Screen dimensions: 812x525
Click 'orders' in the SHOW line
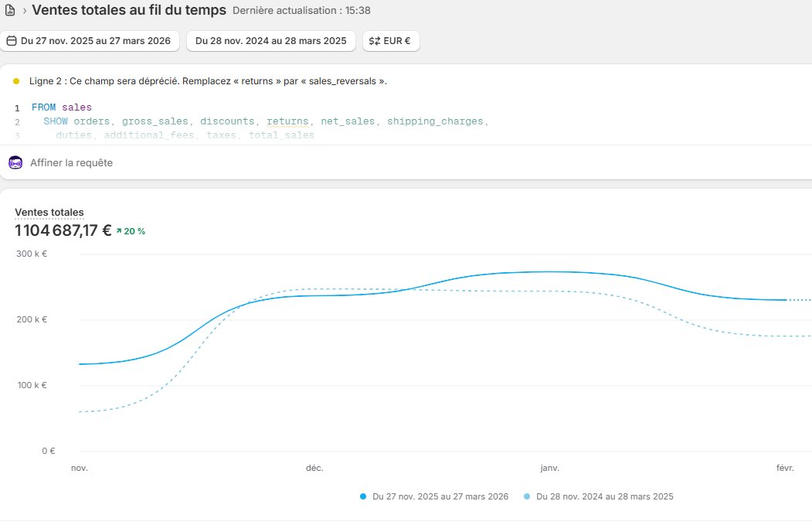tap(92, 121)
